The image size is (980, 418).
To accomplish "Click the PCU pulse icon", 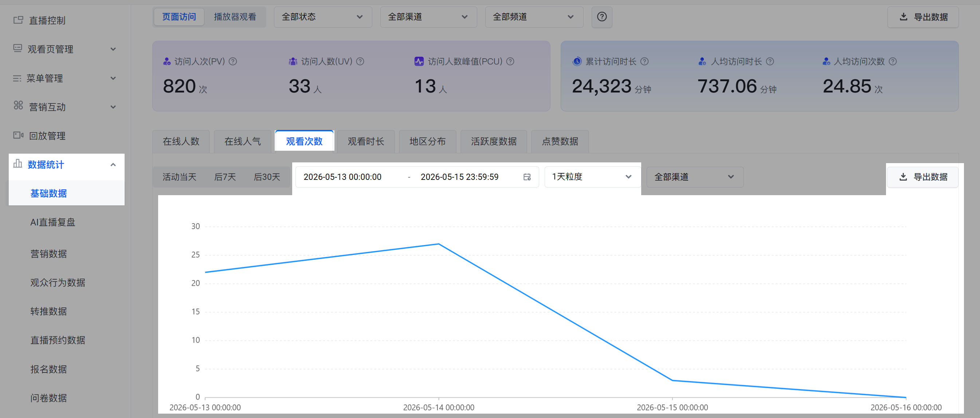I will click(419, 61).
